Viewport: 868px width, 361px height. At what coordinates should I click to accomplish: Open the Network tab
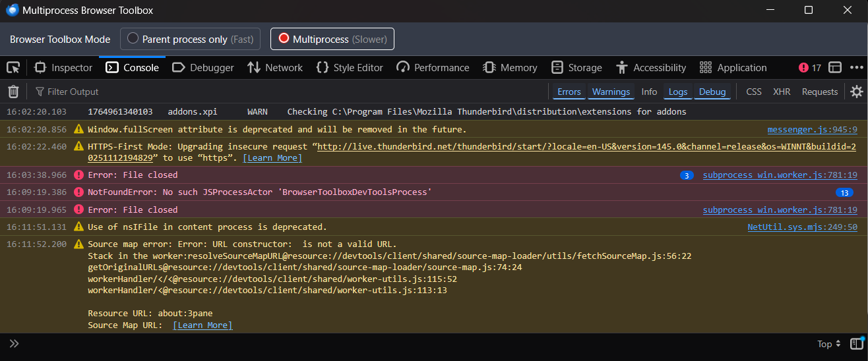(x=275, y=67)
